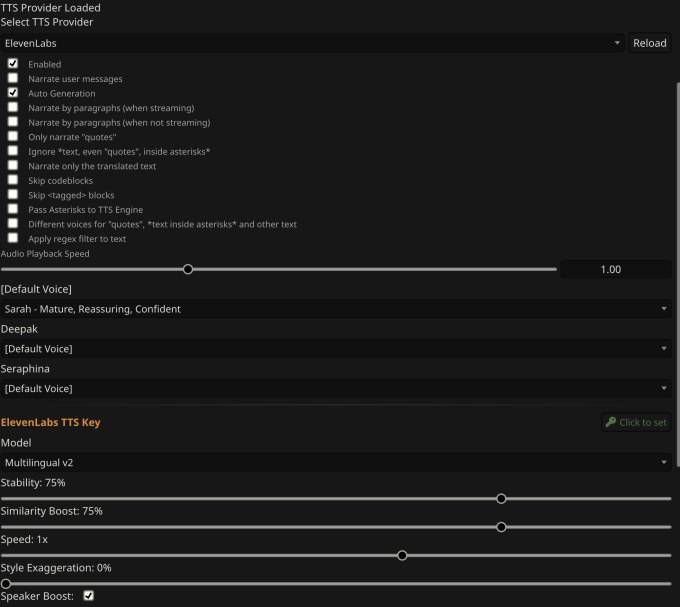Click the "Seraphina" character label
This screenshot has height=607, width=680.
pyautogui.click(x=25, y=369)
